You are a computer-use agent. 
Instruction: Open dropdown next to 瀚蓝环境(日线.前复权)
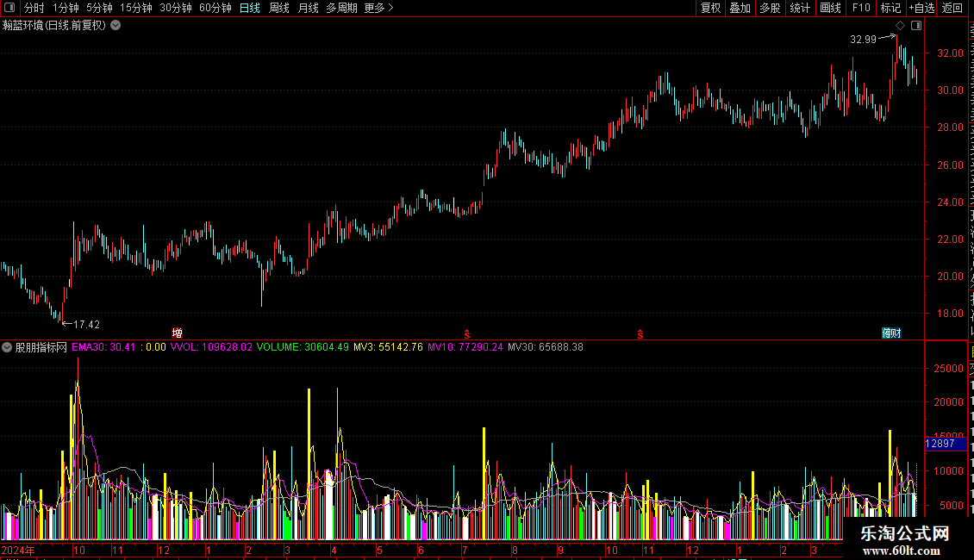(x=116, y=26)
